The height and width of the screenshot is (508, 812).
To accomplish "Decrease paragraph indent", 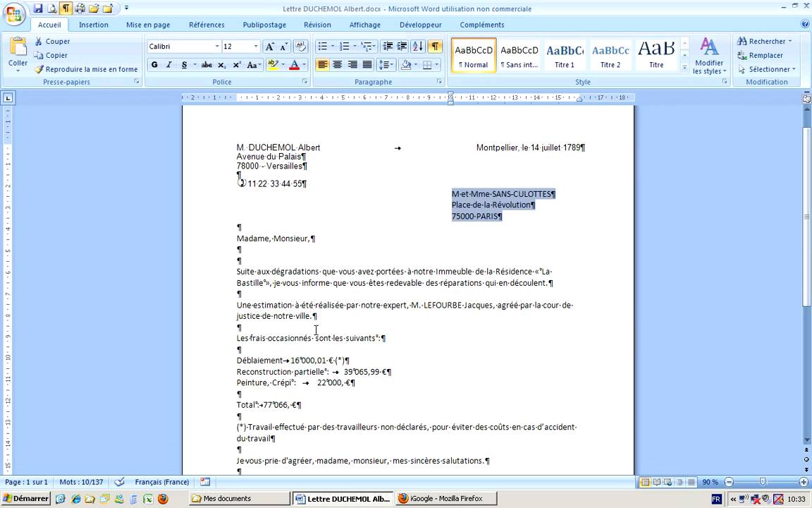I will (388, 47).
